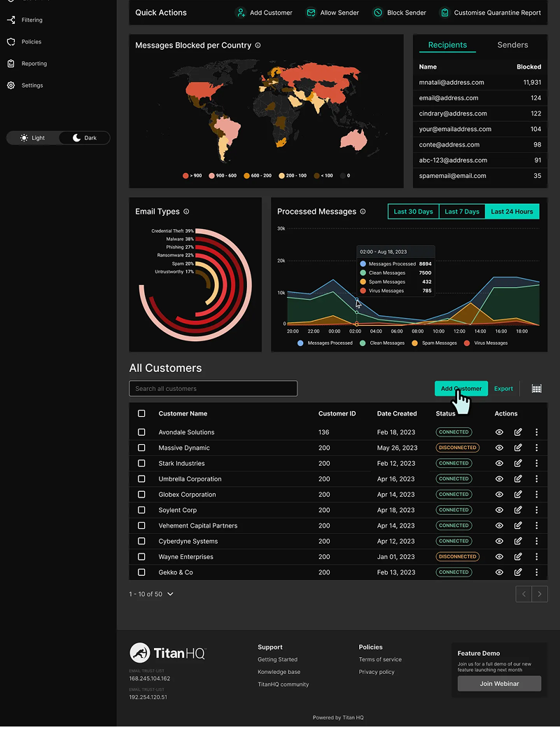The image size is (560, 730).
Task: Click the next page arrow
Action: (540, 594)
